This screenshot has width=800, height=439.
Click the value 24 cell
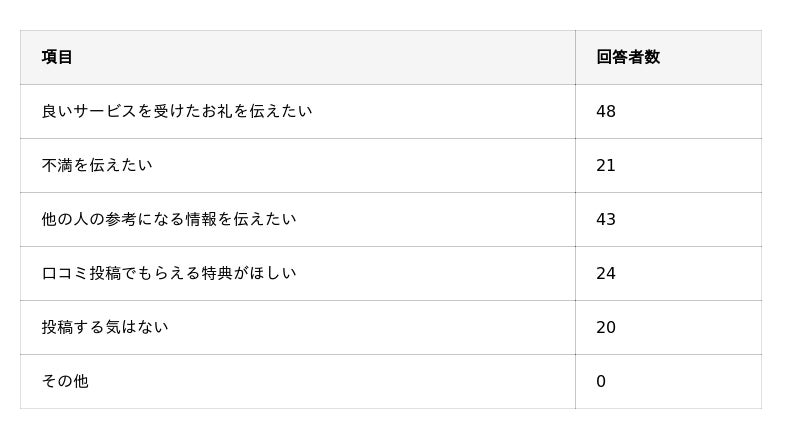click(606, 273)
